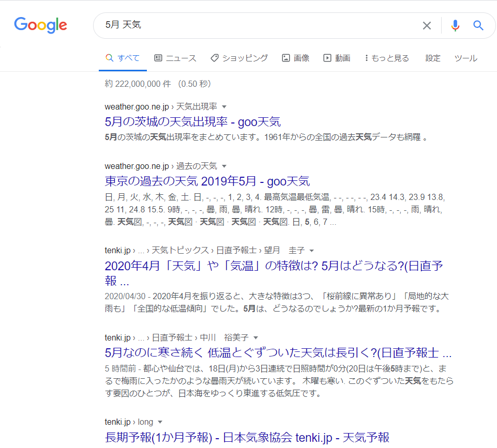Expand dropdown arrow beside 中川 裕美子 breadcrumb
This screenshot has height=448, width=497.
coord(256,338)
